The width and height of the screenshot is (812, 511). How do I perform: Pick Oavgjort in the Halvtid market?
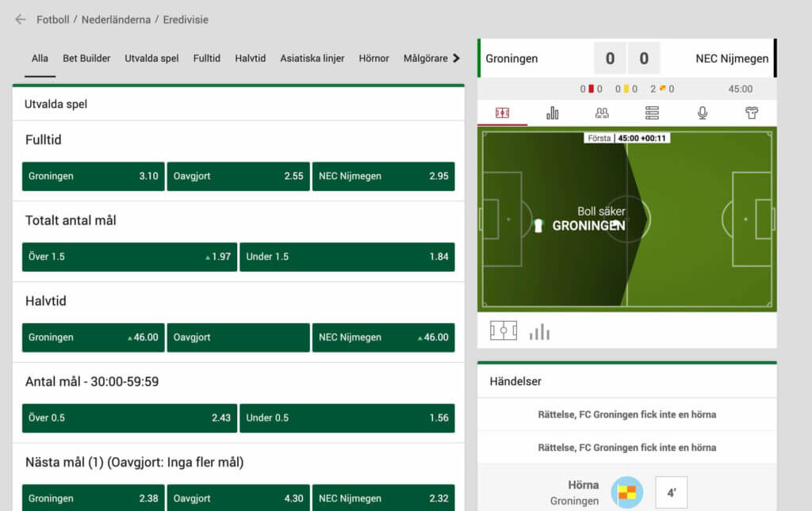(238, 337)
